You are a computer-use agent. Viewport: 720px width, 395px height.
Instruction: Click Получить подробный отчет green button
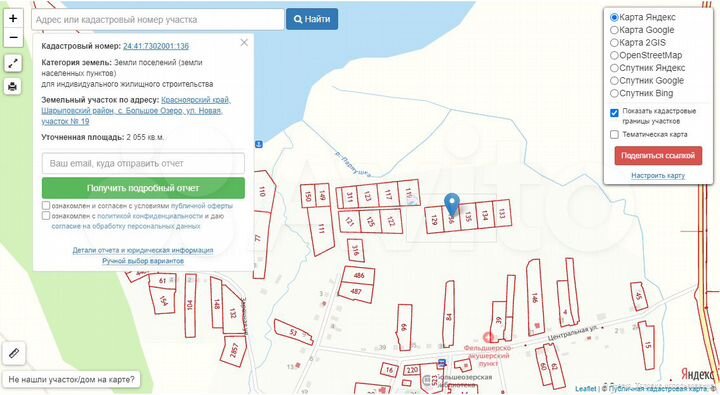click(x=143, y=188)
